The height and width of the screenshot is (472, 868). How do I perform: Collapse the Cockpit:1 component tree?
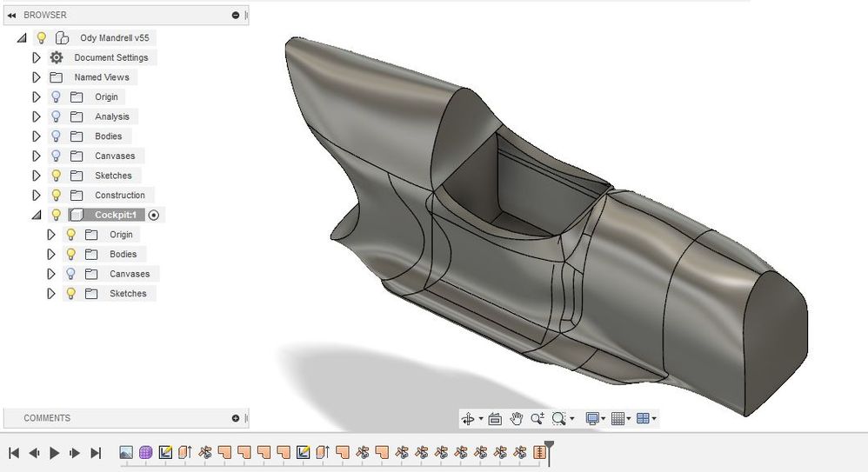(37, 216)
